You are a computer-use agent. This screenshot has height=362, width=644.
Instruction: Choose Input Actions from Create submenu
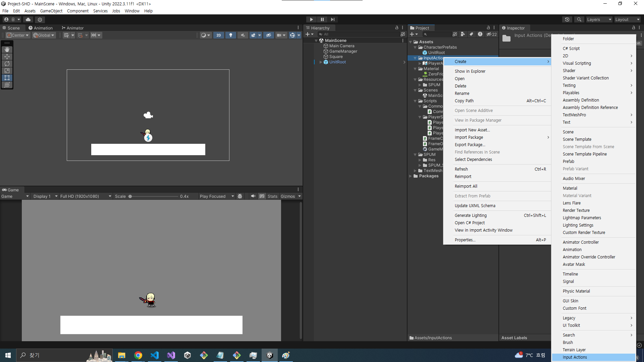tap(575, 357)
